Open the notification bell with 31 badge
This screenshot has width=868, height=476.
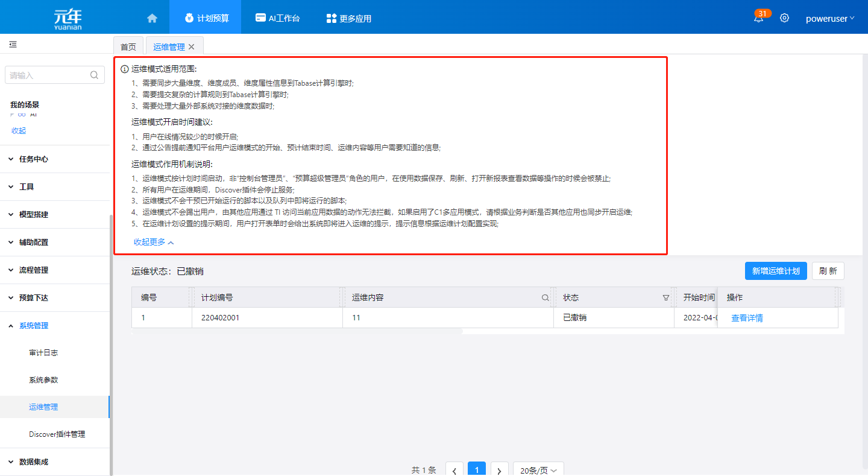pos(758,18)
